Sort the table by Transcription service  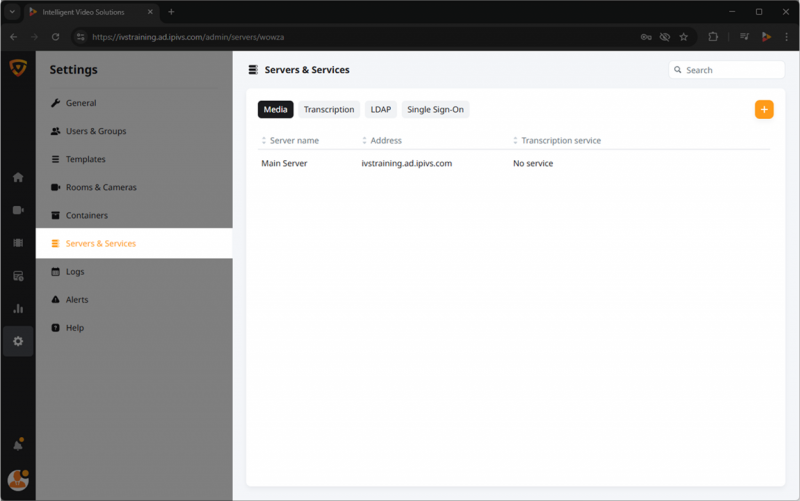557,140
